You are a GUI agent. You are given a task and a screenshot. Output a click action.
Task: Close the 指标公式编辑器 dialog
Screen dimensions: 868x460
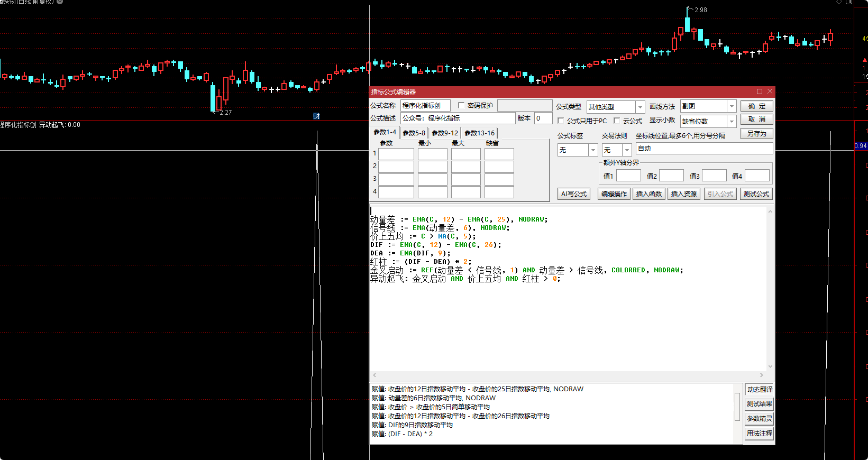[770, 91]
